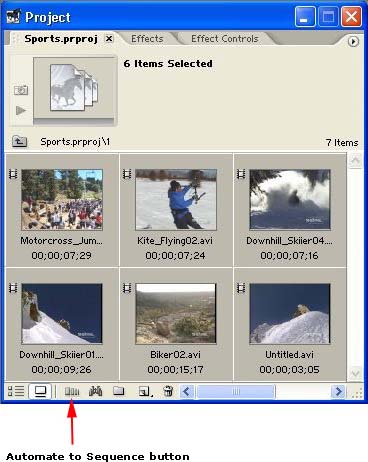The height and width of the screenshot is (462, 368).
Task: Click the film icon on Downhill_Skiier04 clip
Action: click(241, 174)
